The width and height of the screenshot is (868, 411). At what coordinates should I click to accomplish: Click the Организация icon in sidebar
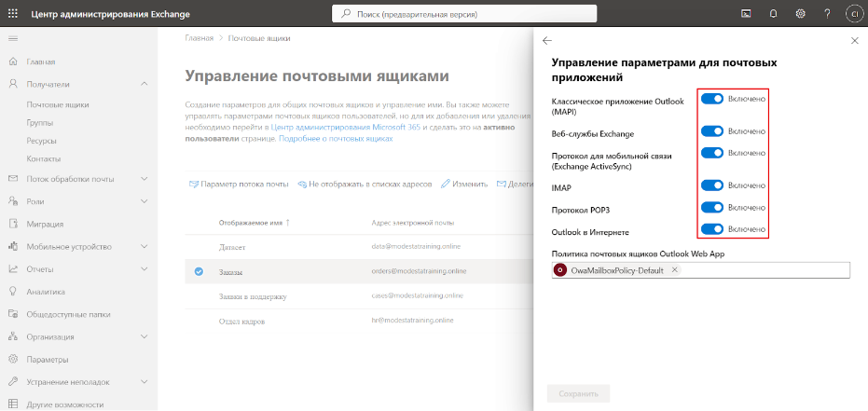[x=13, y=336]
